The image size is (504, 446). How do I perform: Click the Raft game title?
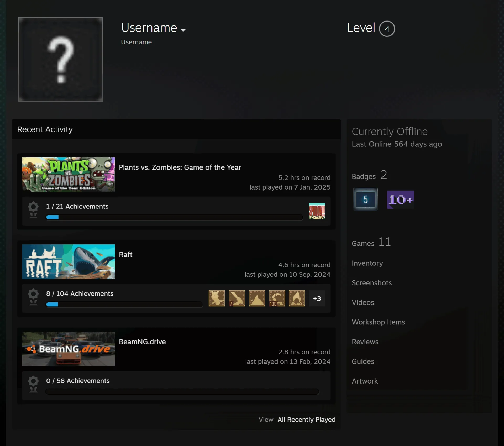125,254
